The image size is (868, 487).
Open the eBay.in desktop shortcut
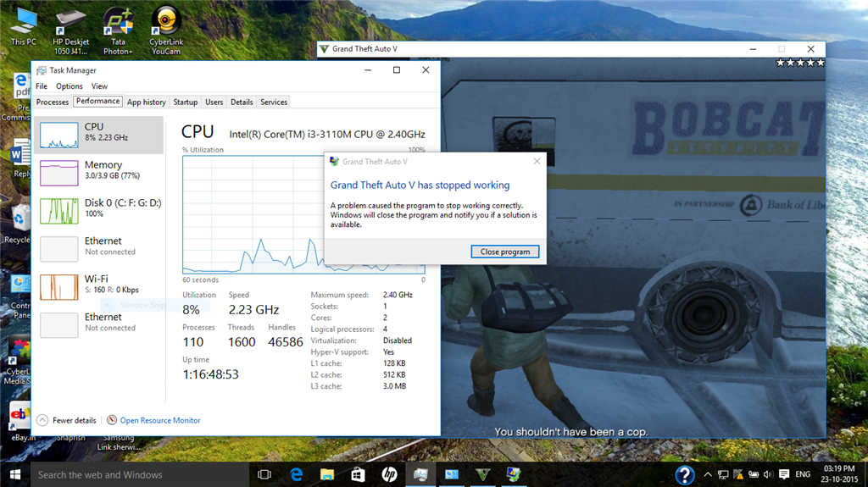pos(20,421)
